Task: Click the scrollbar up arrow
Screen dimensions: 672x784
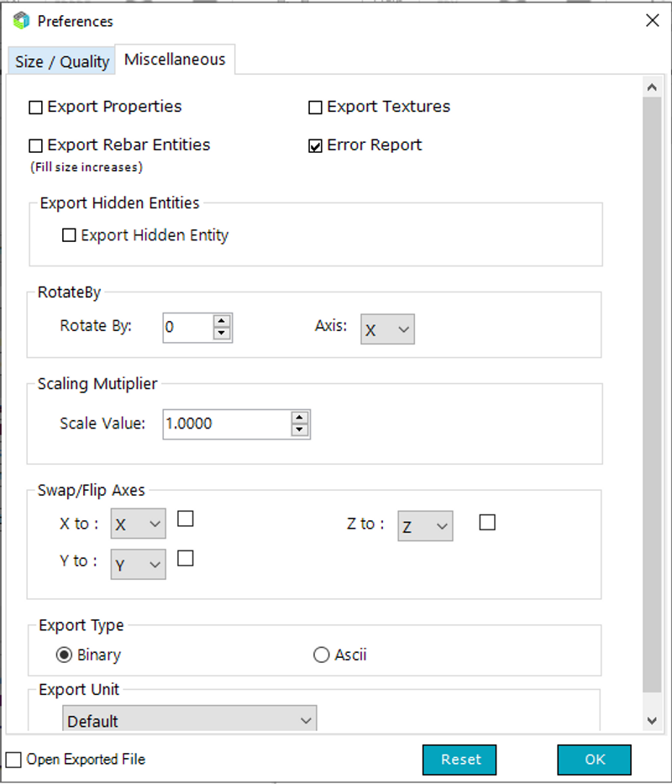Action: click(x=652, y=87)
